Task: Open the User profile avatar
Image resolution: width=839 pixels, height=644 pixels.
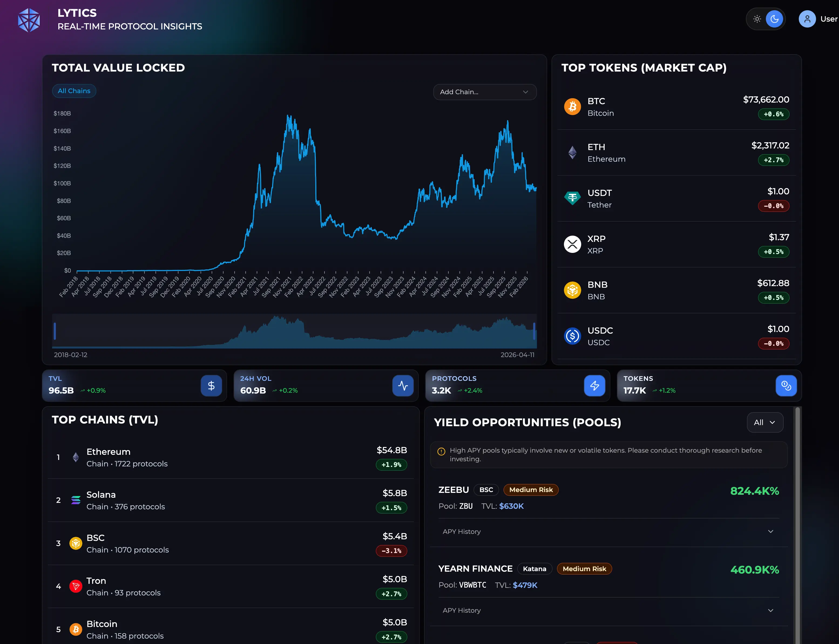Action: point(807,19)
